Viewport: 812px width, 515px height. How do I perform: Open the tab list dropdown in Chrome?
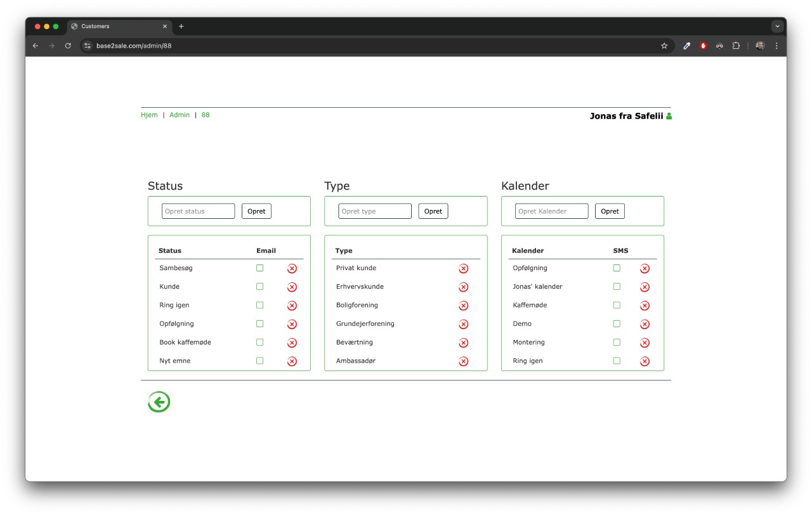[777, 27]
